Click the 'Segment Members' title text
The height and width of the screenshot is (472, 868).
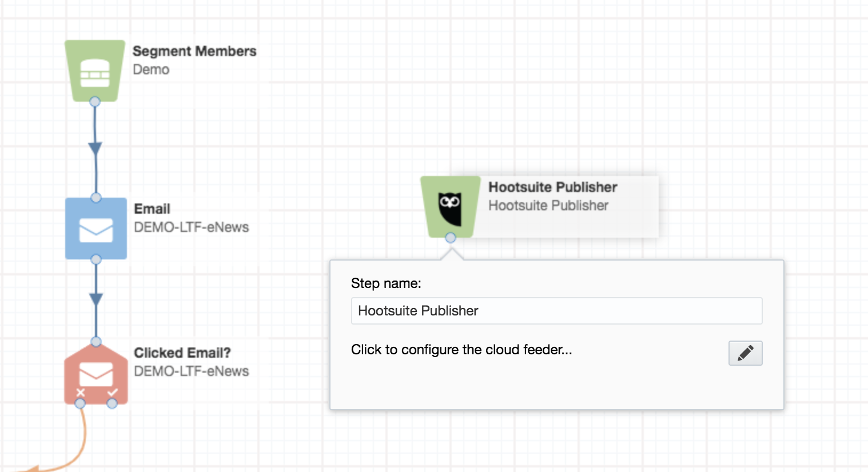pyautogui.click(x=194, y=51)
